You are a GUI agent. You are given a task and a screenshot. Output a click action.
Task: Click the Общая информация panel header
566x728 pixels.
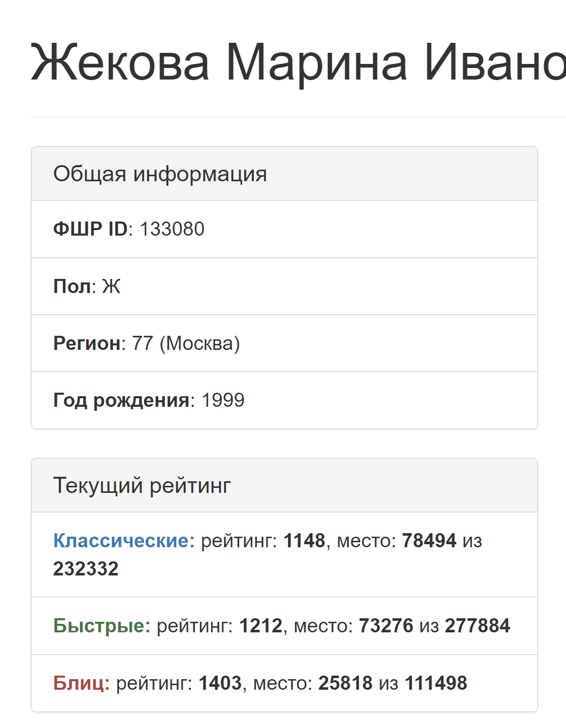click(160, 174)
